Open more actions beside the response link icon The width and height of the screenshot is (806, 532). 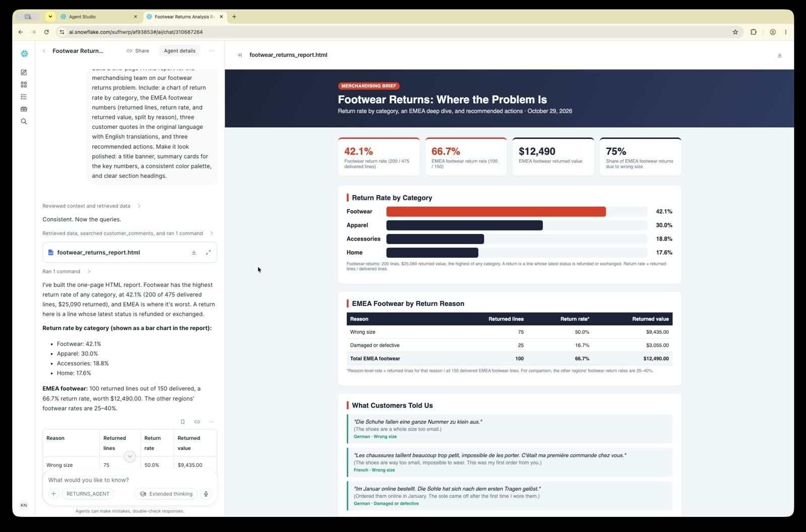click(212, 422)
